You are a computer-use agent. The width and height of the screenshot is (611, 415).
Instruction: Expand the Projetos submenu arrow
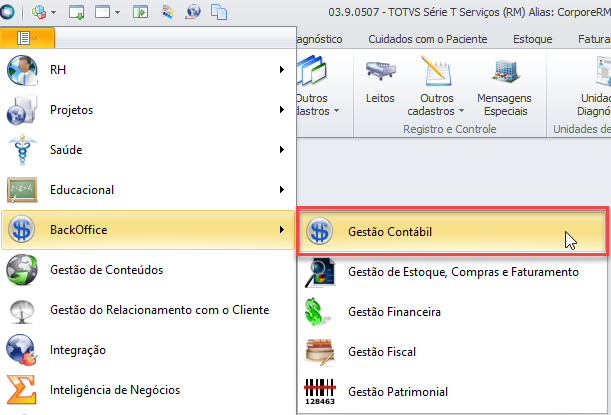coord(282,109)
